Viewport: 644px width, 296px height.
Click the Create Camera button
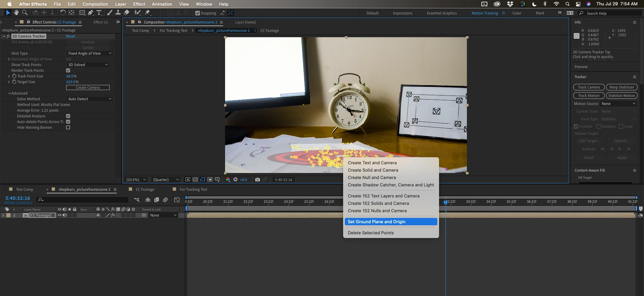[x=88, y=87]
